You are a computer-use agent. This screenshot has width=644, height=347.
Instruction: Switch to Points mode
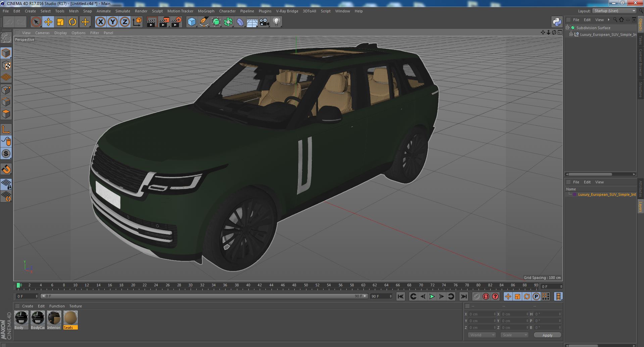[x=6, y=90]
